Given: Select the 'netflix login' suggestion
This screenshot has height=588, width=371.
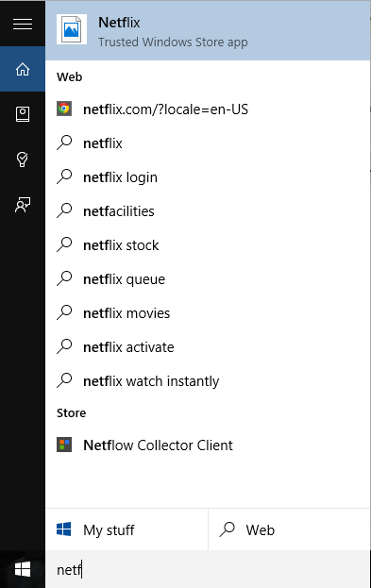Looking at the screenshot, I should point(208,177).
